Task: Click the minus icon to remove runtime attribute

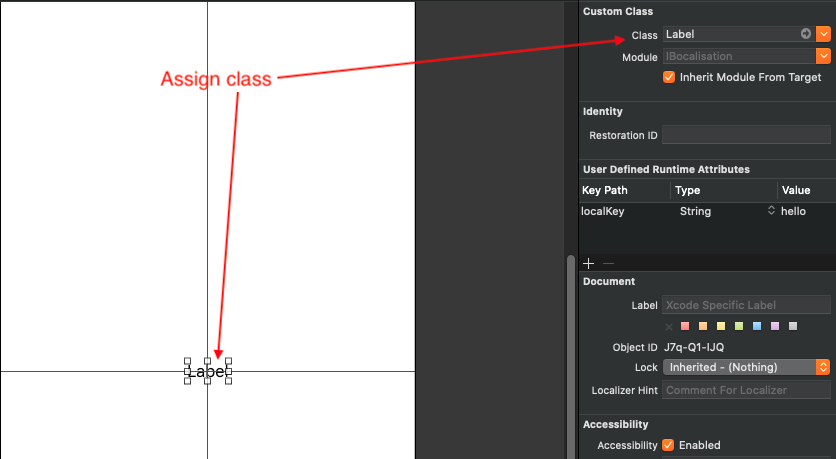Action: coord(608,263)
